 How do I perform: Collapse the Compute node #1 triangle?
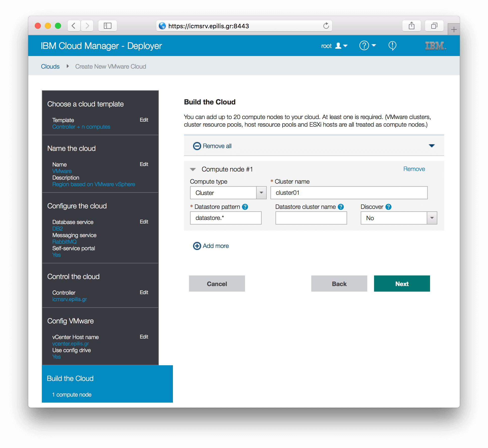pos(193,169)
